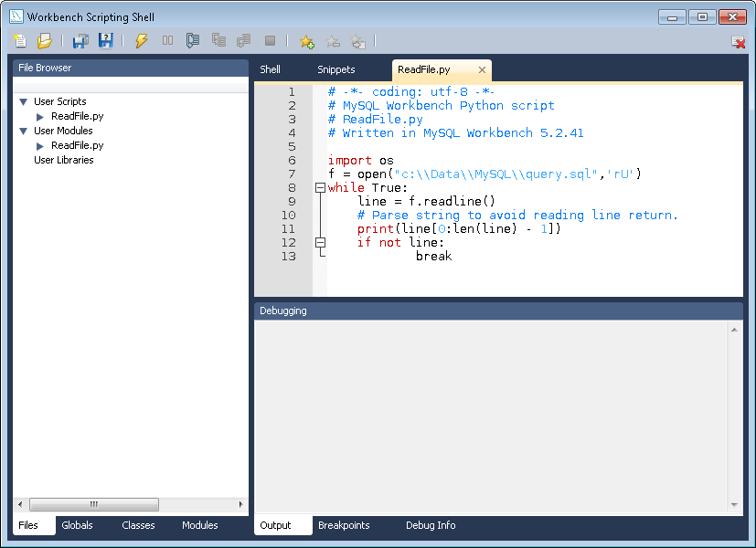The height and width of the screenshot is (548, 756).
Task: Show the Breakpoints tab
Action: pyautogui.click(x=344, y=525)
